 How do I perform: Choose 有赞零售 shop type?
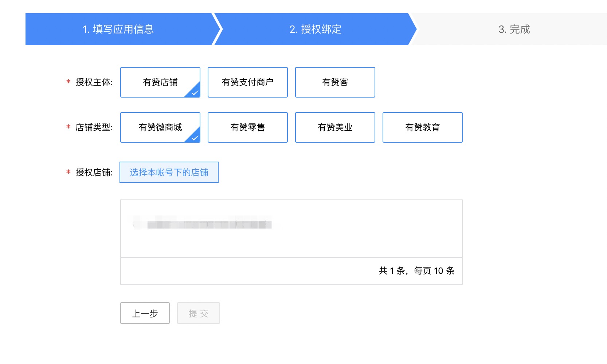[248, 127]
